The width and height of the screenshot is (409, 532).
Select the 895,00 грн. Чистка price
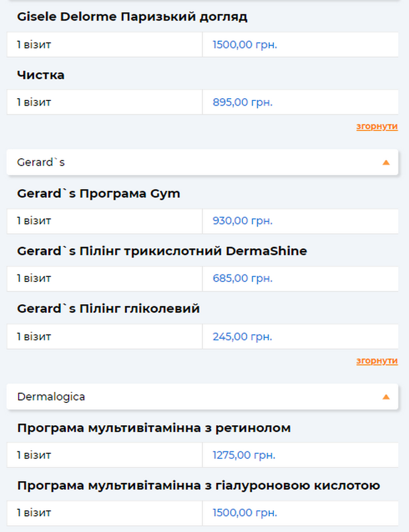coord(242,102)
